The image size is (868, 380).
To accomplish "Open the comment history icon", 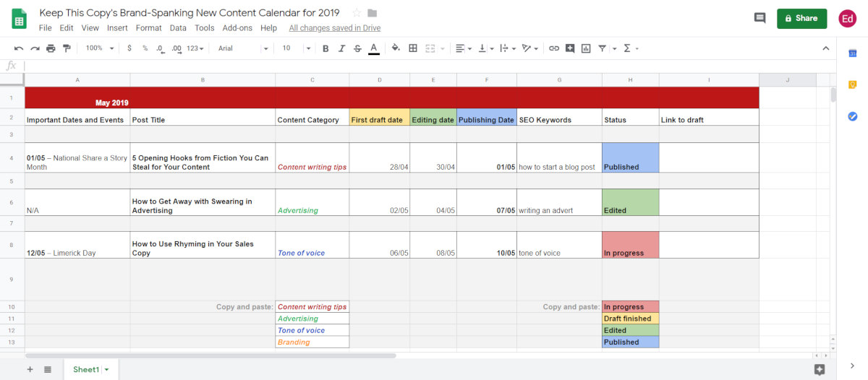I will 759,18.
